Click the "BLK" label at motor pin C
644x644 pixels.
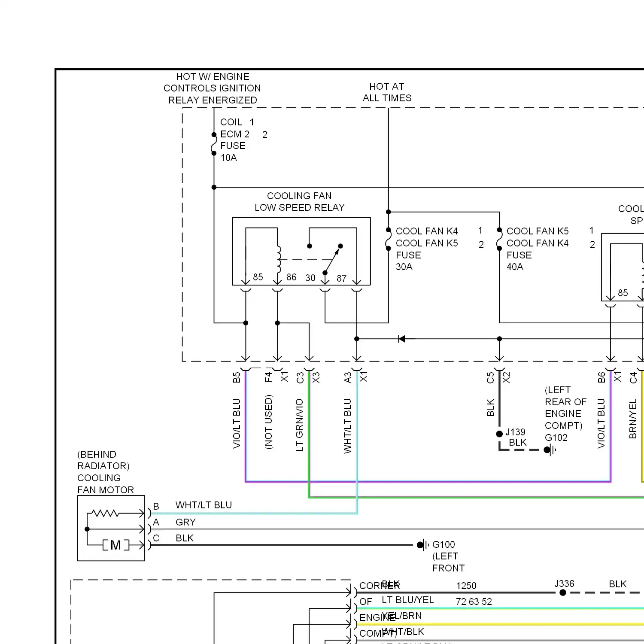[x=185, y=538]
